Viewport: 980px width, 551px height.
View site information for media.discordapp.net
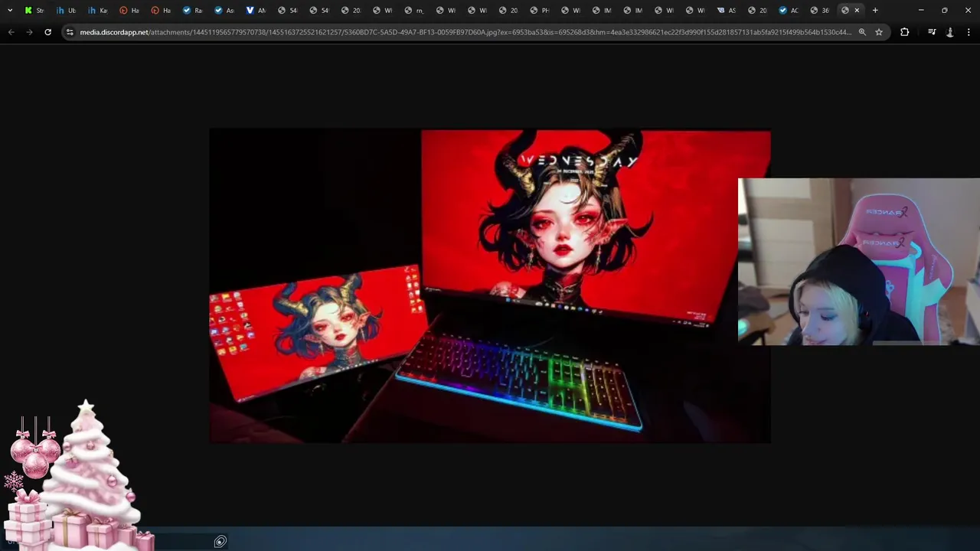pos(70,32)
